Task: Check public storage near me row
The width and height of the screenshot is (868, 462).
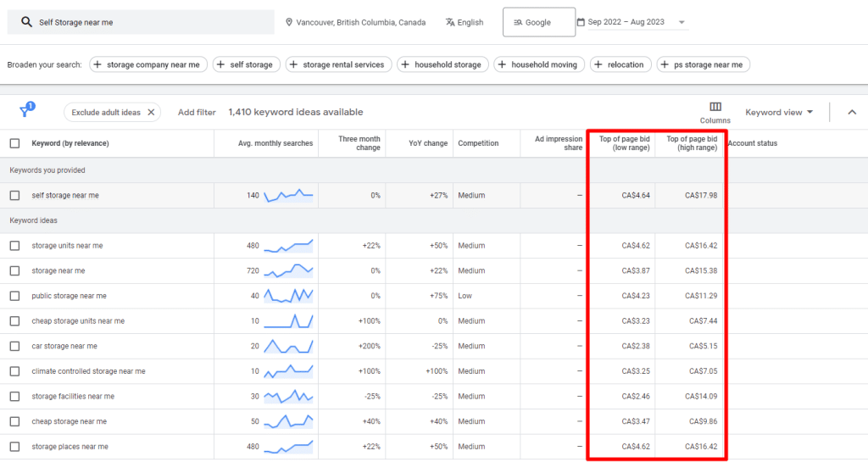Action: [15, 296]
